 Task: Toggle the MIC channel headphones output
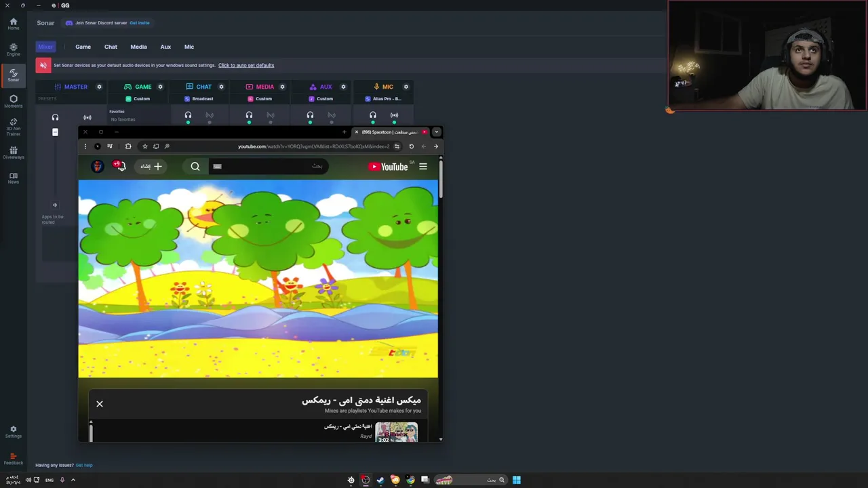372,115
